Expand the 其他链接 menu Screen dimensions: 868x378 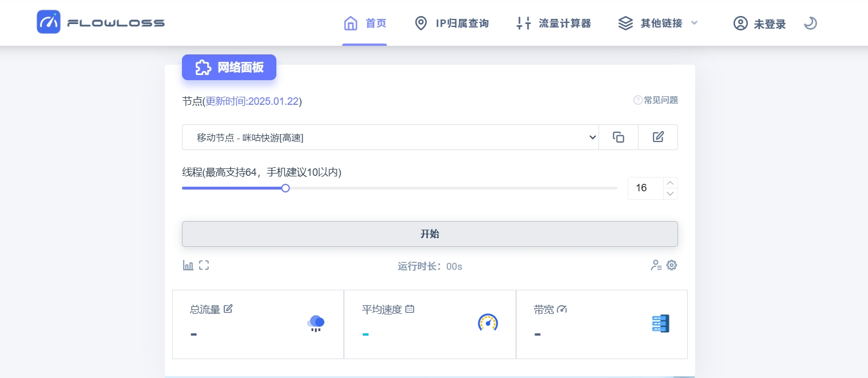tap(658, 23)
